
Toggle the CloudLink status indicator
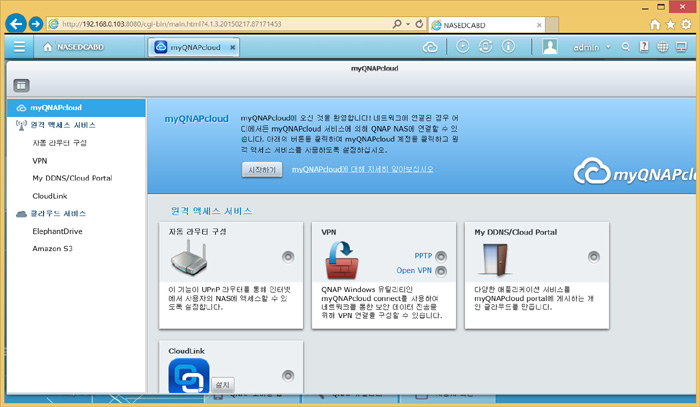288,376
